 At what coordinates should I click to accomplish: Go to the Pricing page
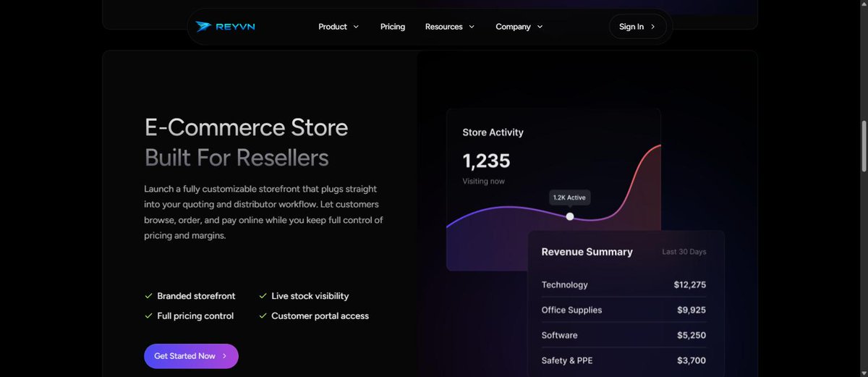click(x=393, y=27)
